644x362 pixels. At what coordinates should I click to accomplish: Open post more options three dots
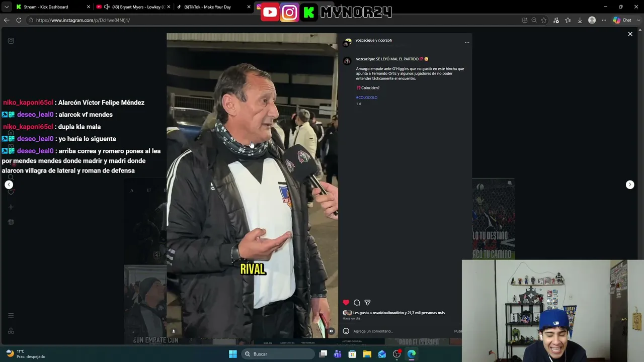click(x=467, y=43)
